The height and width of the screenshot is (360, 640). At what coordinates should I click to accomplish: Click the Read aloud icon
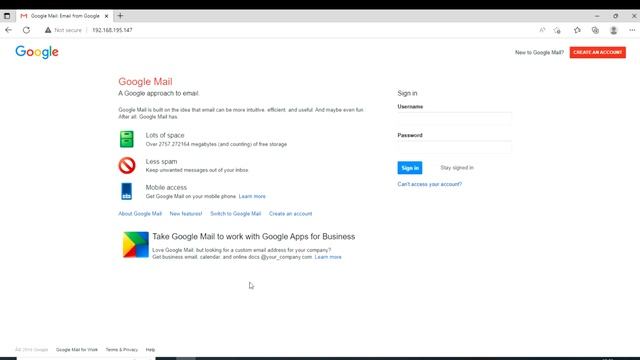point(542,30)
